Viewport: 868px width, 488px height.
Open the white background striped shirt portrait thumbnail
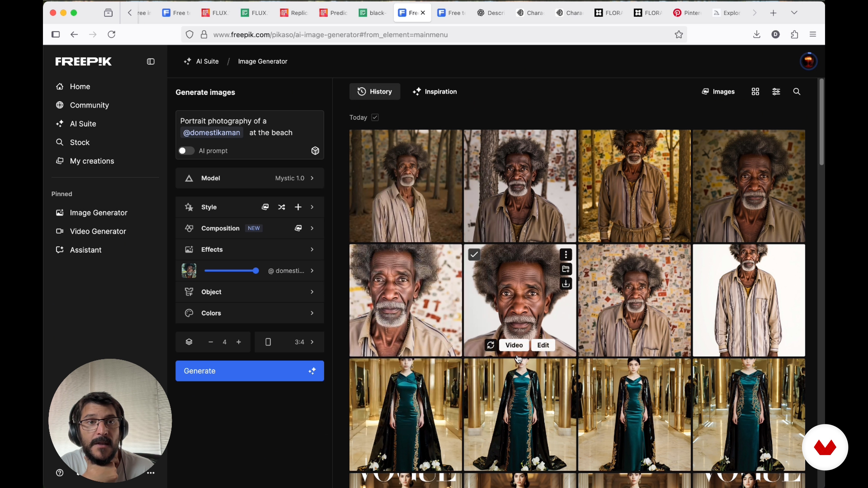point(749,300)
